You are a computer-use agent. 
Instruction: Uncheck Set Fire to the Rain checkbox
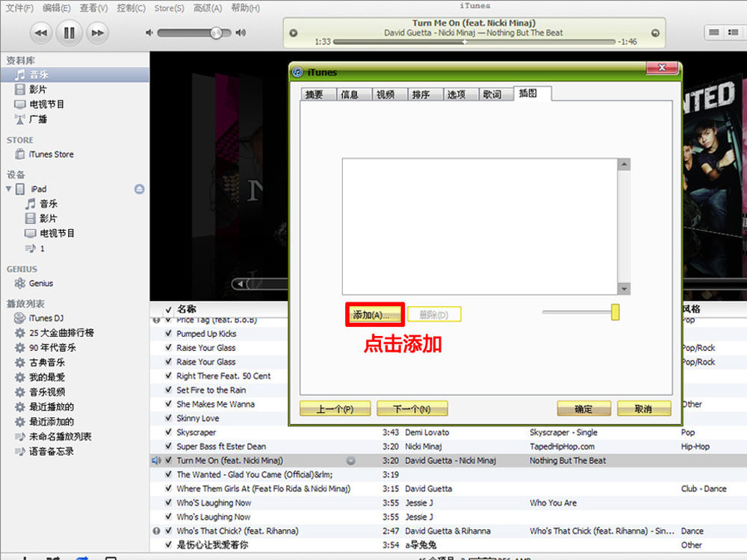168,390
